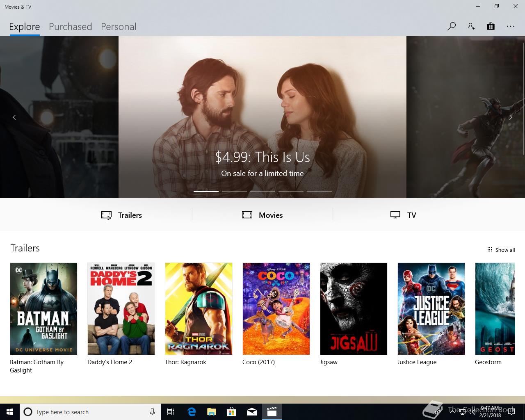Open the TV category label
Image resolution: width=525 pixels, height=420 pixels.
tap(412, 215)
